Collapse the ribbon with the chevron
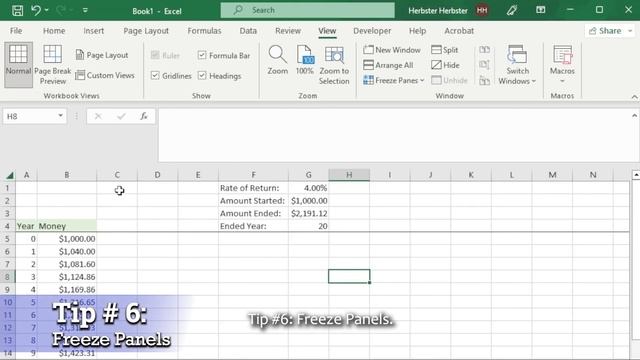 tap(634, 97)
